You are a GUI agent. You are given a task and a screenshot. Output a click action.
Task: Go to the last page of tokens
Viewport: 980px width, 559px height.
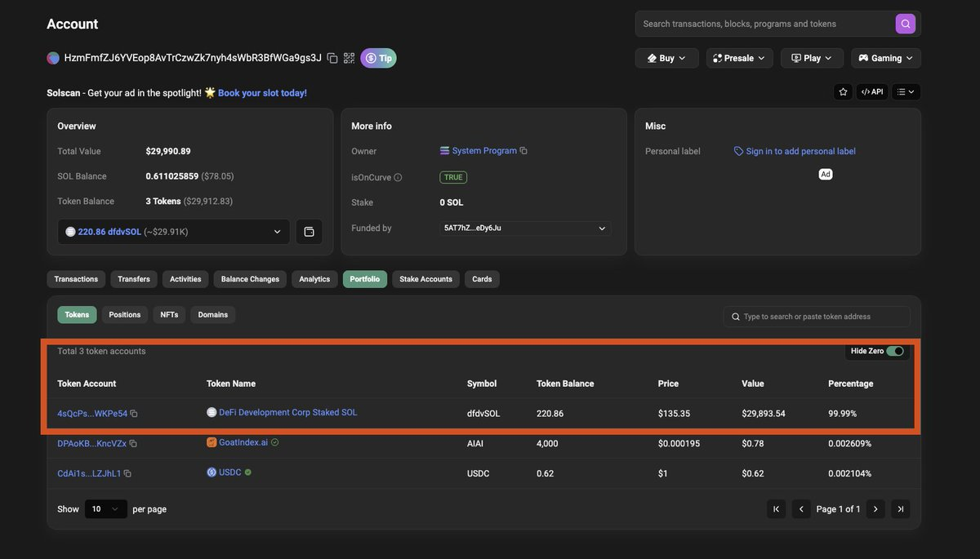pyautogui.click(x=900, y=509)
